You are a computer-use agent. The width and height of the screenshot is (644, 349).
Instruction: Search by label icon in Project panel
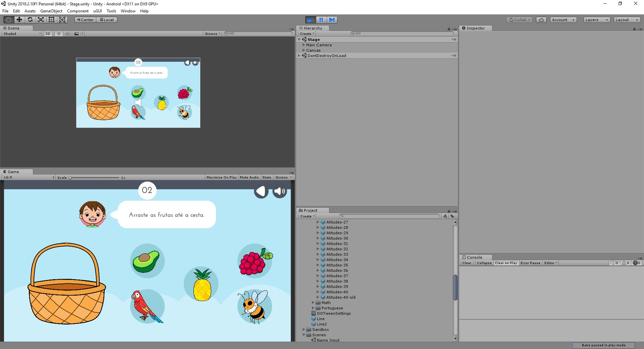(452, 216)
